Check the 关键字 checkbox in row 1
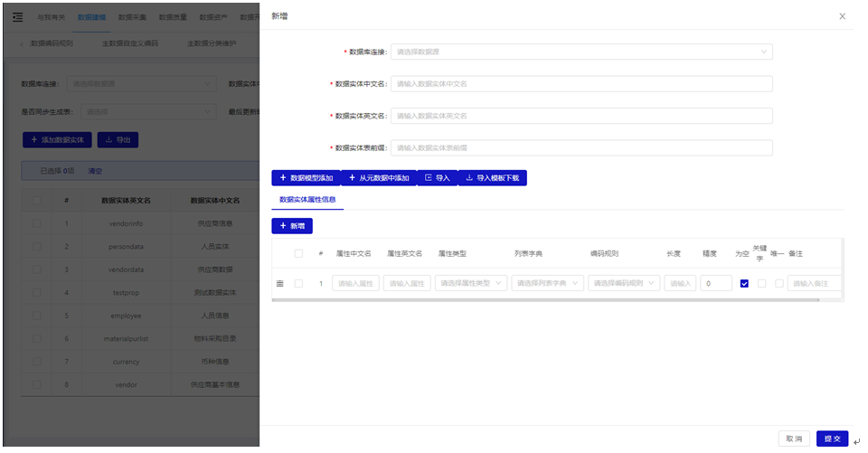 coord(761,284)
